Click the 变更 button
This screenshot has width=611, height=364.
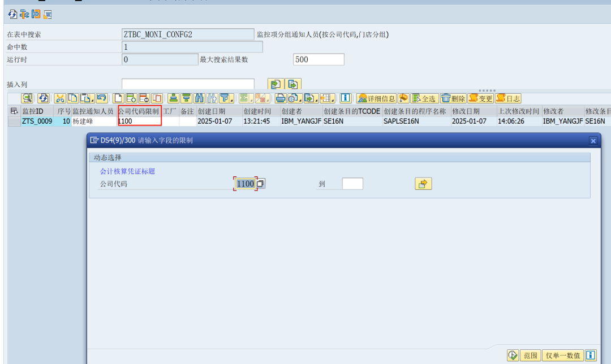coord(481,98)
